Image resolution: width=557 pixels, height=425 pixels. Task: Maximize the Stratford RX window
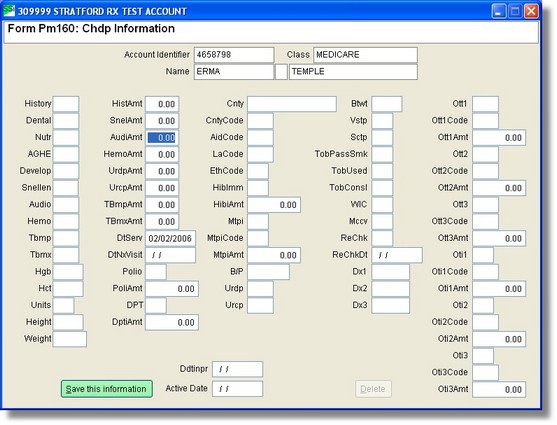(x=515, y=11)
